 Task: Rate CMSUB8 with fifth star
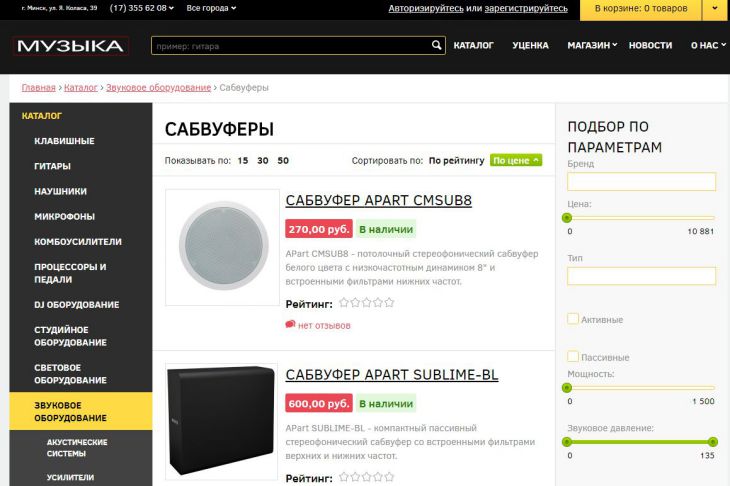click(x=389, y=303)
